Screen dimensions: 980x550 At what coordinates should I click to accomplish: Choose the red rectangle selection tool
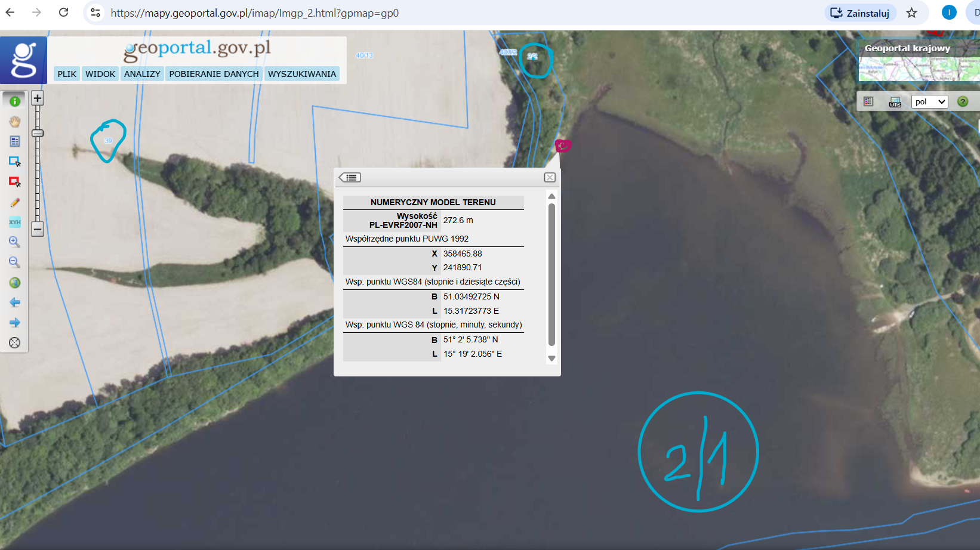pyautogui.click(x=15, y=182)
